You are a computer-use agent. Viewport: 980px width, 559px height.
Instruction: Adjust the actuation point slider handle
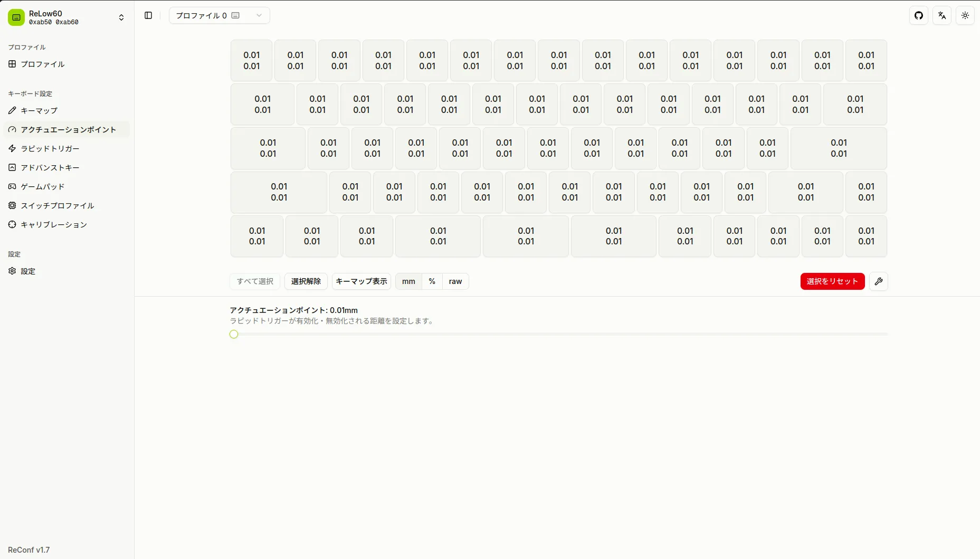coord(234,334)
